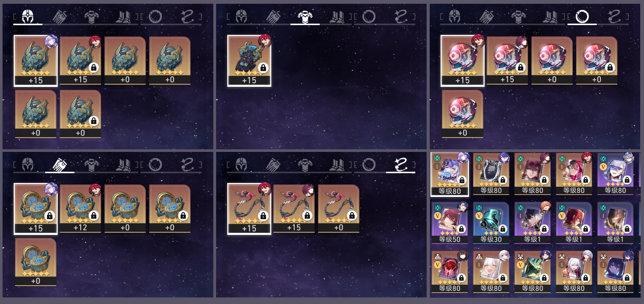644x304 pixels.
Task: Click character avatar on second +15 link rope
Action: [308, 190]
